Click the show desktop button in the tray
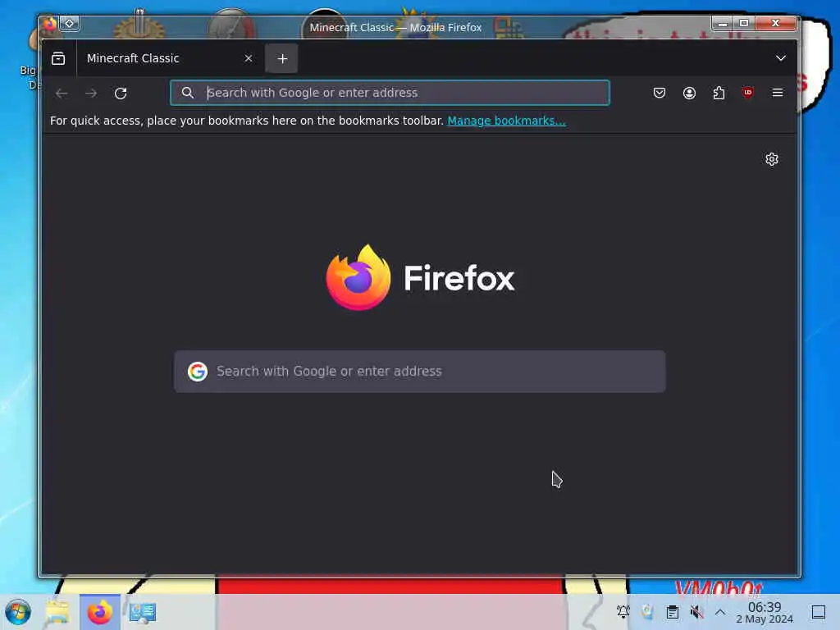The width and height of the screenshot is (840, 630). click(819, 612)
